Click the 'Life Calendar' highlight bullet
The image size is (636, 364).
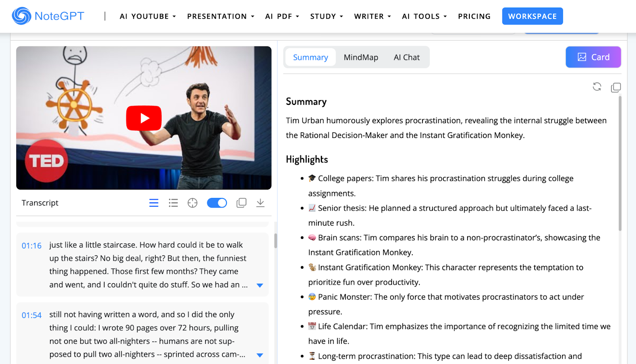(459, 333)
